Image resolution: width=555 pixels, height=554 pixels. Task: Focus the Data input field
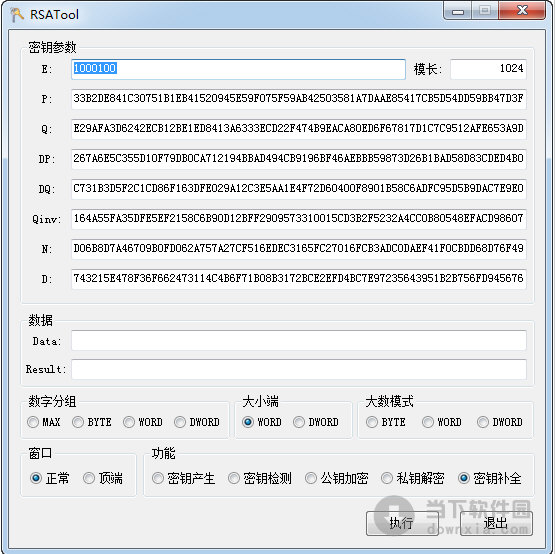tap(299, 341)
